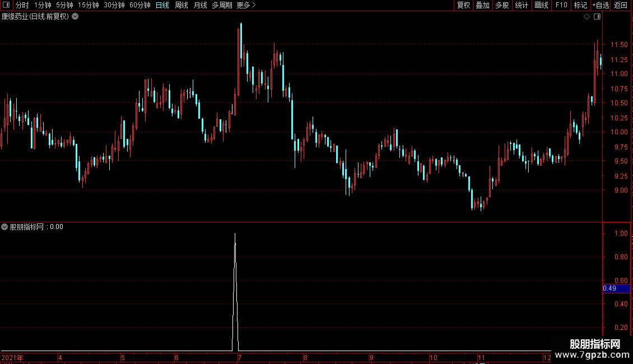This screenshot has width=633, height=364.
Task: Expand dropdown next to 康缘药业 title
Action: pyautogui.click(x=75, y=17)
